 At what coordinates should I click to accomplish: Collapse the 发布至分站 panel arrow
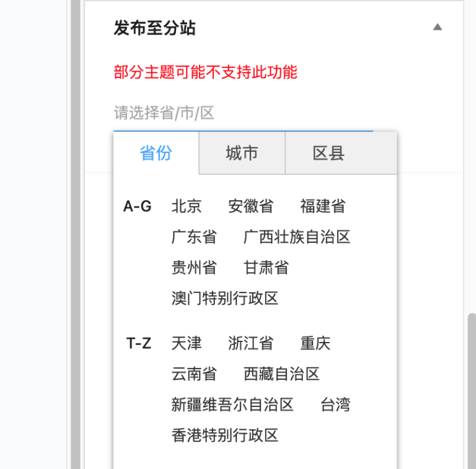click(438, 27)
